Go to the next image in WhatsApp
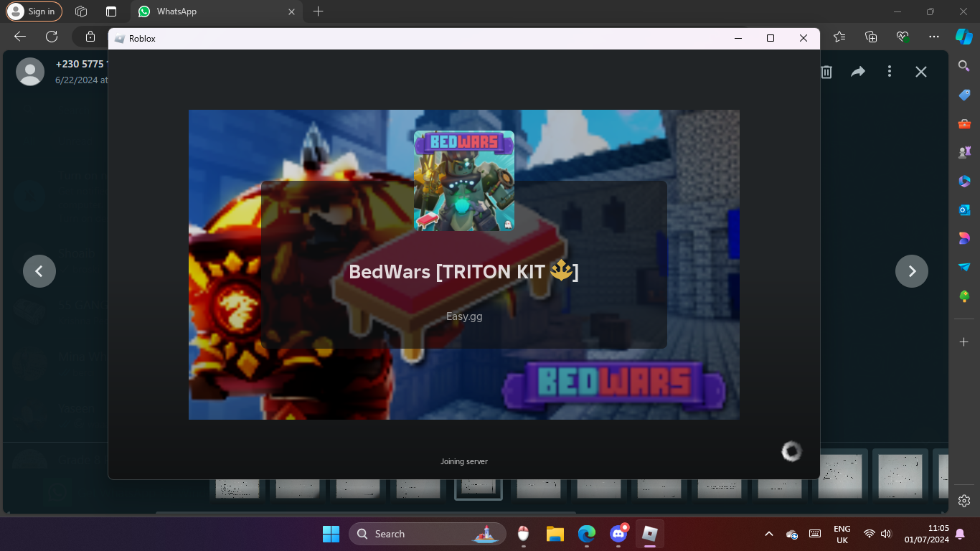The image size is (980, 551). coord(912,271)
